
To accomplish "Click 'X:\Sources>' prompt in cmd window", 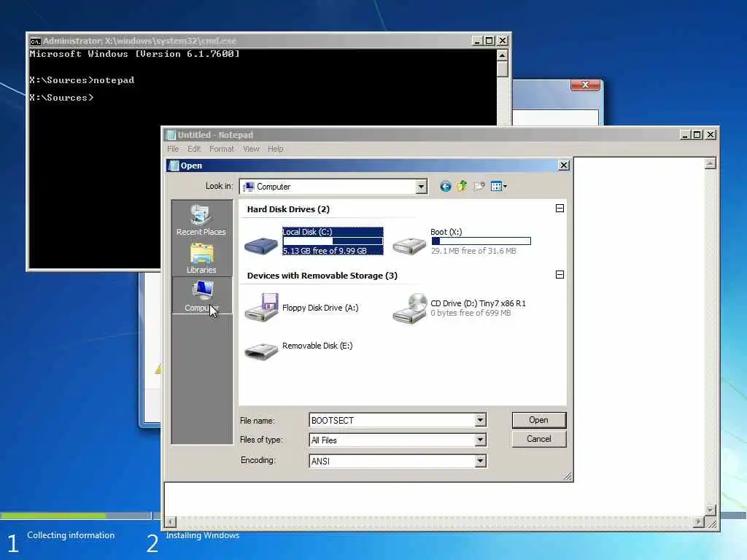I will [61, 98].
